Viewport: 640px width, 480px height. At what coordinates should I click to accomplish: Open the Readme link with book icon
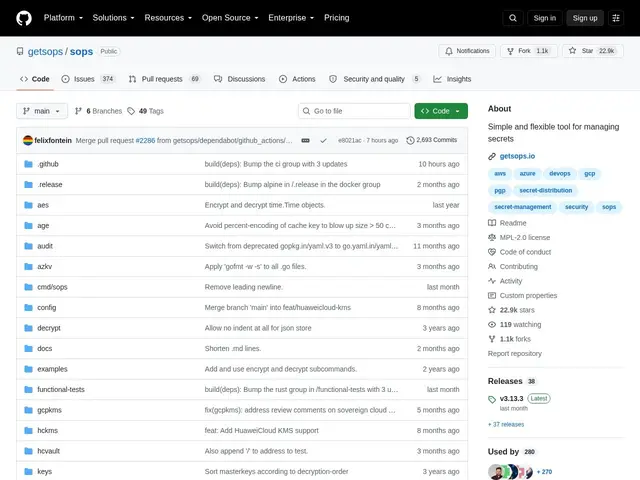click(507, 223)
